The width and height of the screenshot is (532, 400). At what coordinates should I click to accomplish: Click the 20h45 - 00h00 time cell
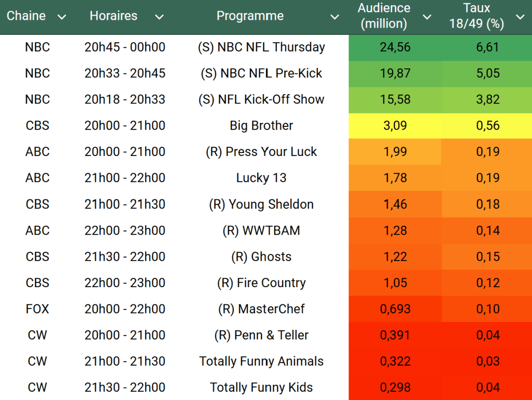tap(125, 47)
